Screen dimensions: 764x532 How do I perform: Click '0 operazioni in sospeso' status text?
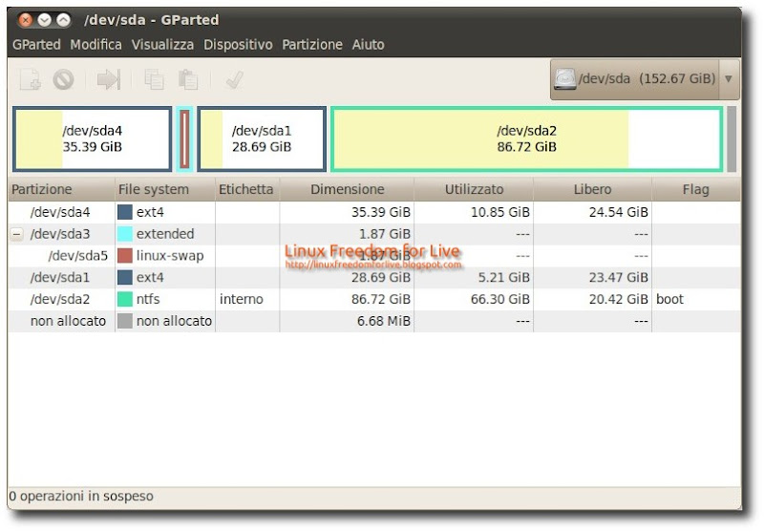point(81,497)
